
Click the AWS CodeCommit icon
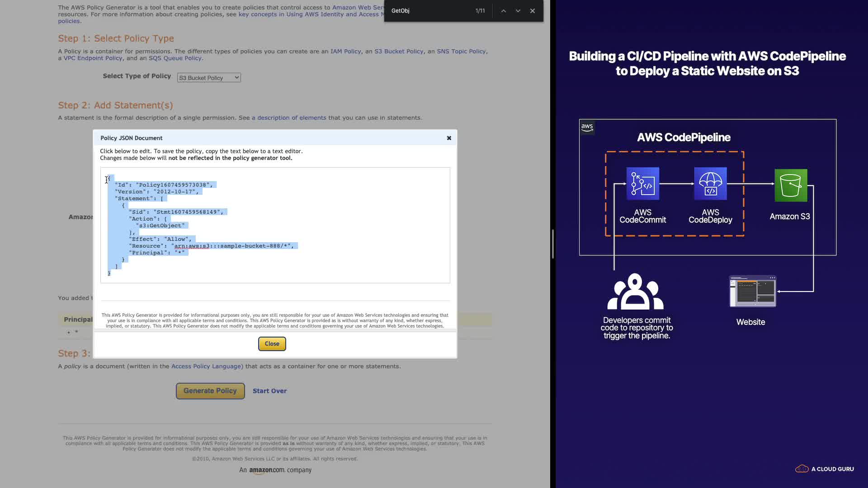(x=642, y=184)
